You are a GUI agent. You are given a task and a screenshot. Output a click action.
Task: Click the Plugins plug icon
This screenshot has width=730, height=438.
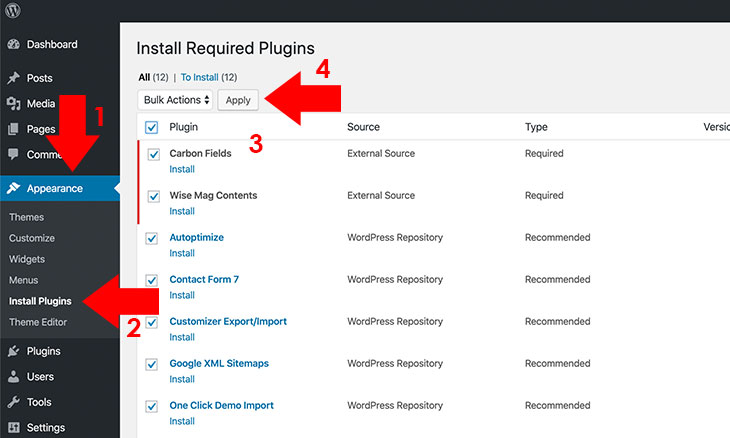(x=14, y=351)
